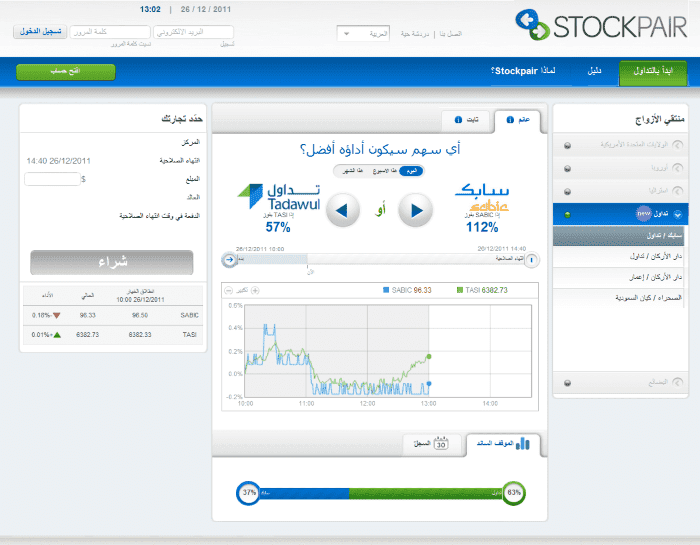Select the هذا الأسبوع (this week) period
Image resolution: width=700 pixels, height=545 pixels.
384,171
